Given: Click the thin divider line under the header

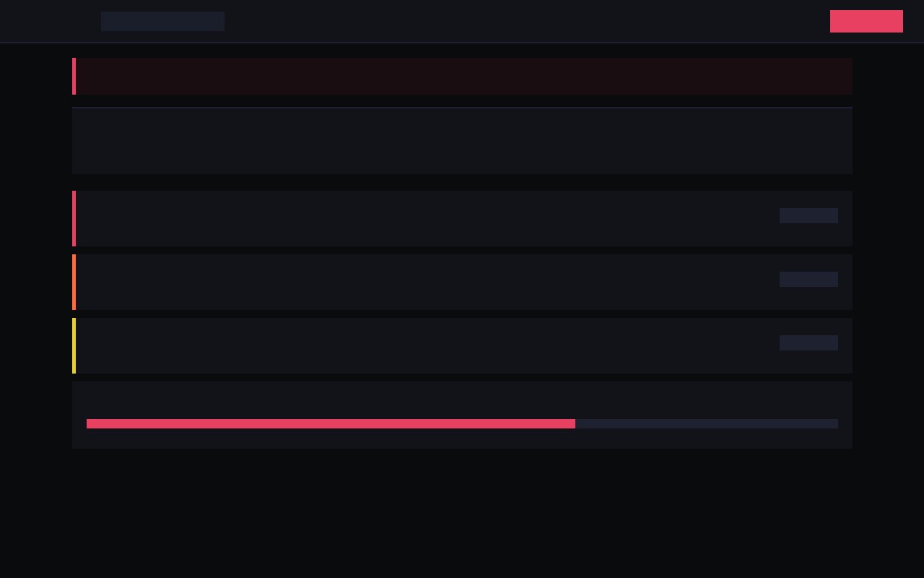Looking at the screenshot, I should tap(462, 43).
